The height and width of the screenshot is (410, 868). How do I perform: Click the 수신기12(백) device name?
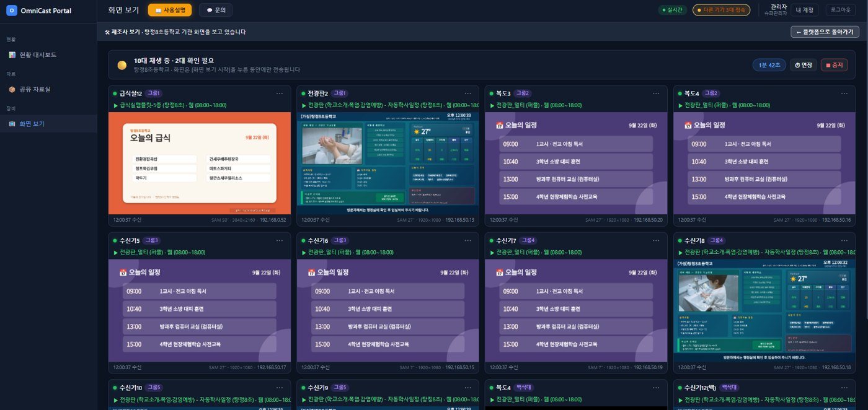tap(700, 388)
